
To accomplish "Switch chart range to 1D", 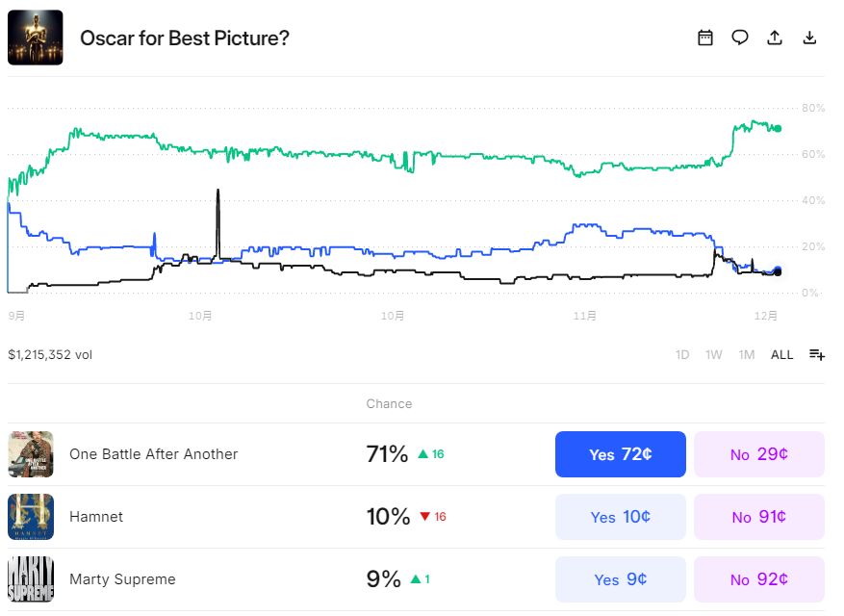I will [682, 354].
